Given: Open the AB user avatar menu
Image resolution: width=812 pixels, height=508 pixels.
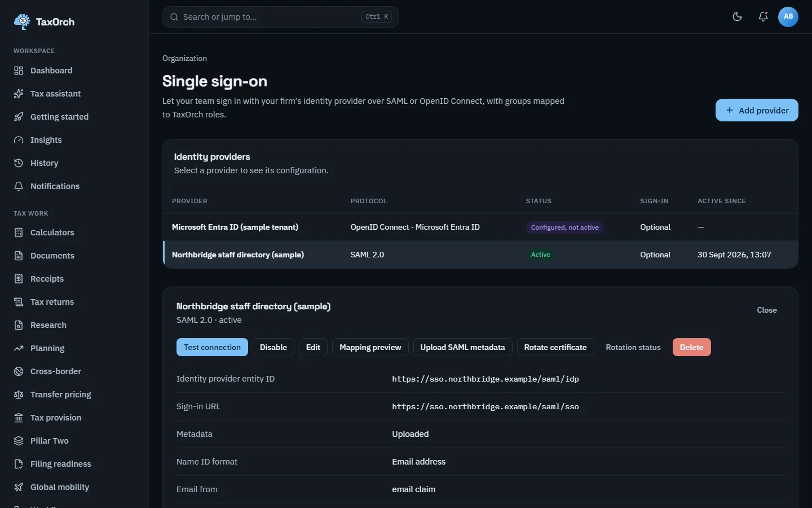Looking at the screenshot, I should pos(788,17).
